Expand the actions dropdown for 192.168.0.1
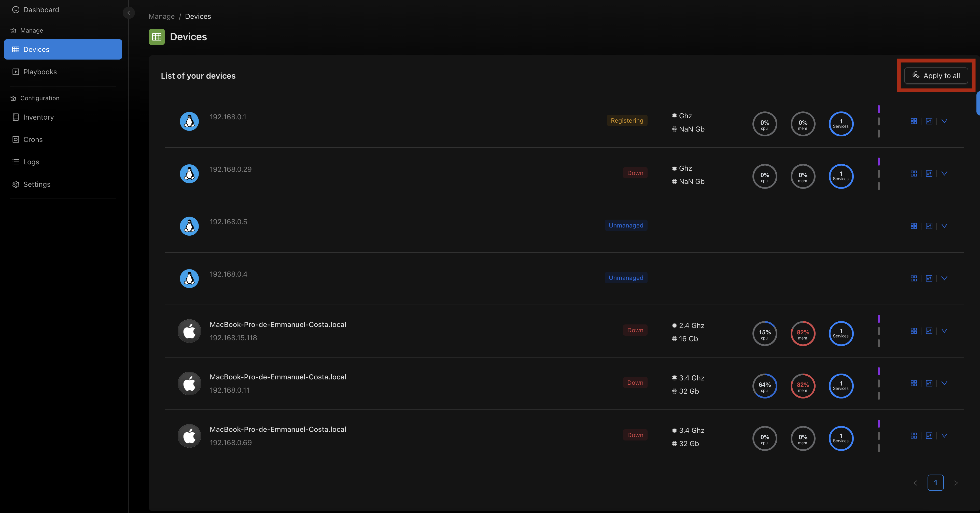 [944, 121]
